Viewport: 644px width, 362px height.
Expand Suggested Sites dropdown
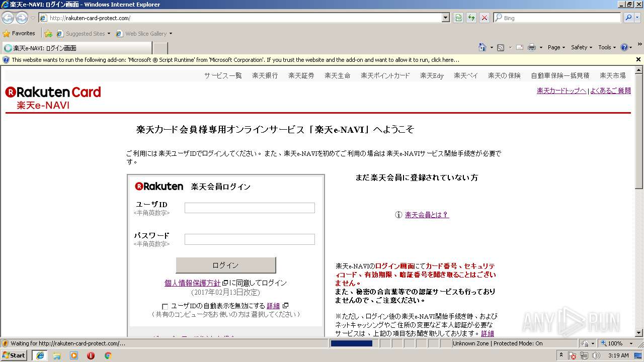tap(109, 34)
